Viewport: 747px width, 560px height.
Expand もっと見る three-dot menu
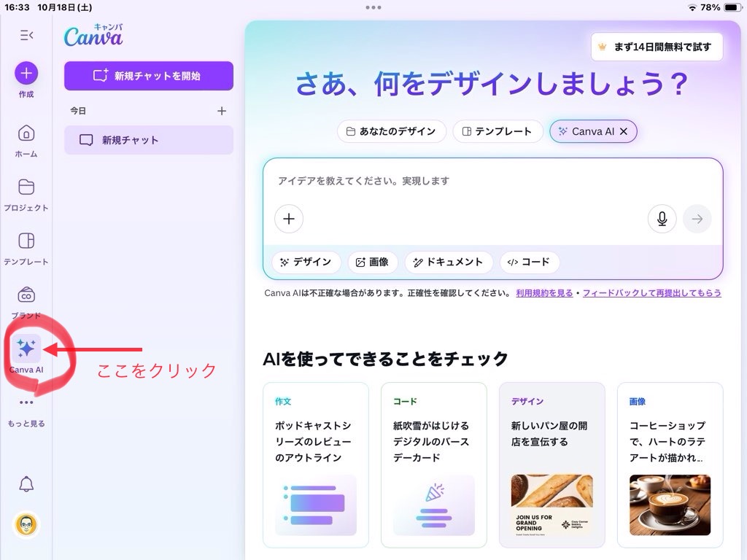click(x=26, y=402)
